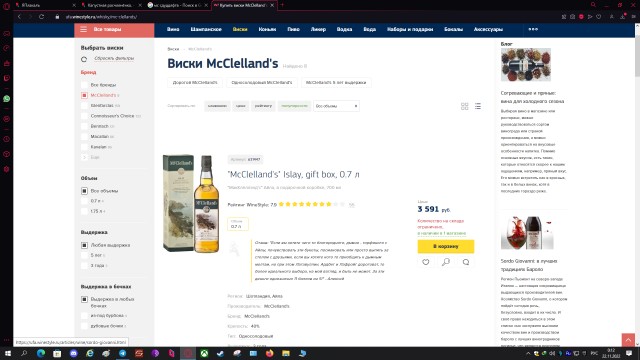The image size is (640, 360).
Task: Check the Macallan brand checkbox
Action: 84,136
